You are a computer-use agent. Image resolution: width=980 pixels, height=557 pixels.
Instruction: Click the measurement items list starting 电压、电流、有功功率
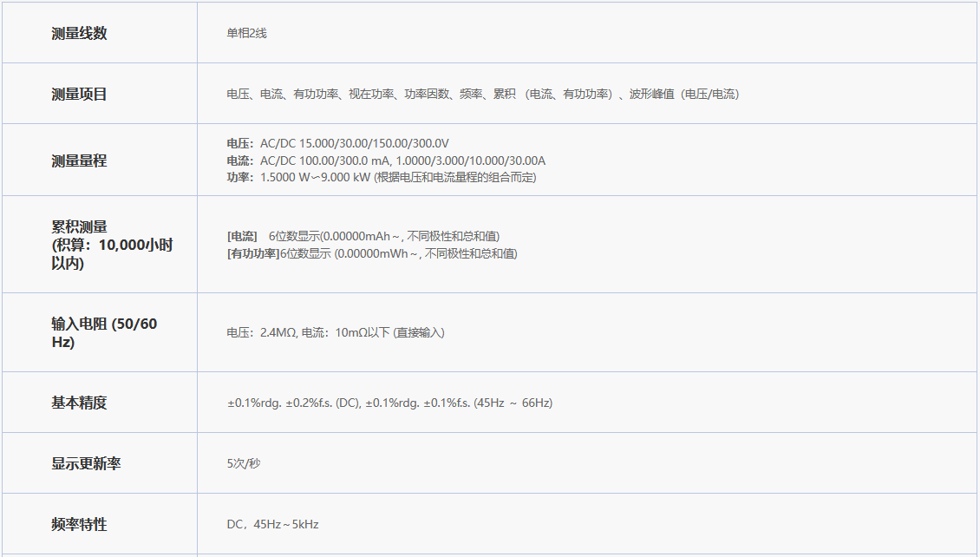click(482, 94)
